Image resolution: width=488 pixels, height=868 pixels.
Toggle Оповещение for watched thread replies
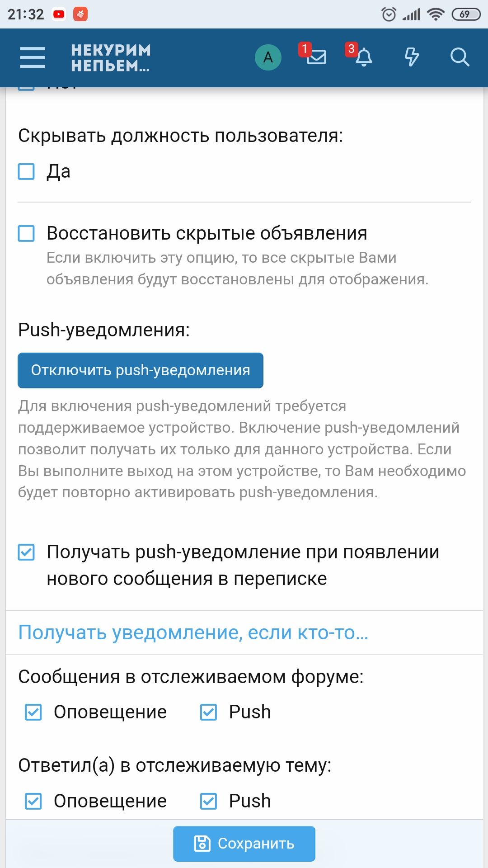pyautogui.click(x=33, y=801)
